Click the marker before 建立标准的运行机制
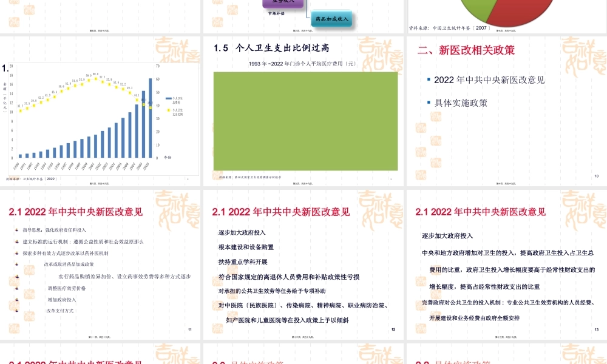Viewport: 607px width, 364px height. point(16,241)
